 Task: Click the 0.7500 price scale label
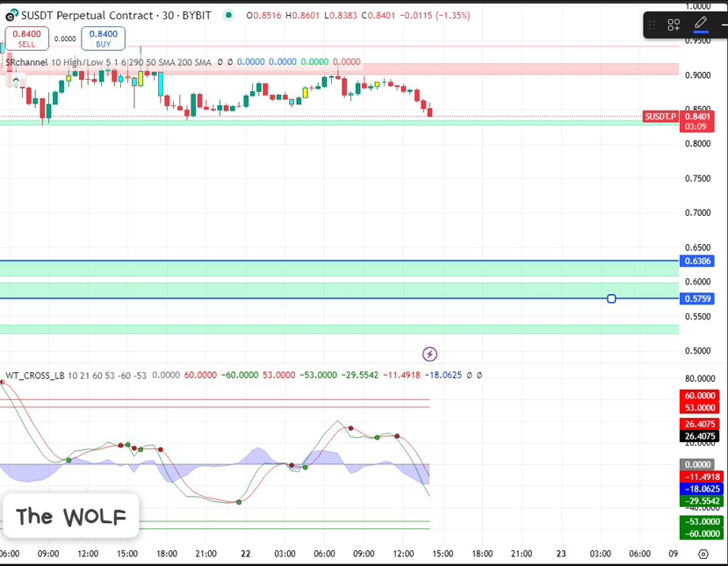698,179
